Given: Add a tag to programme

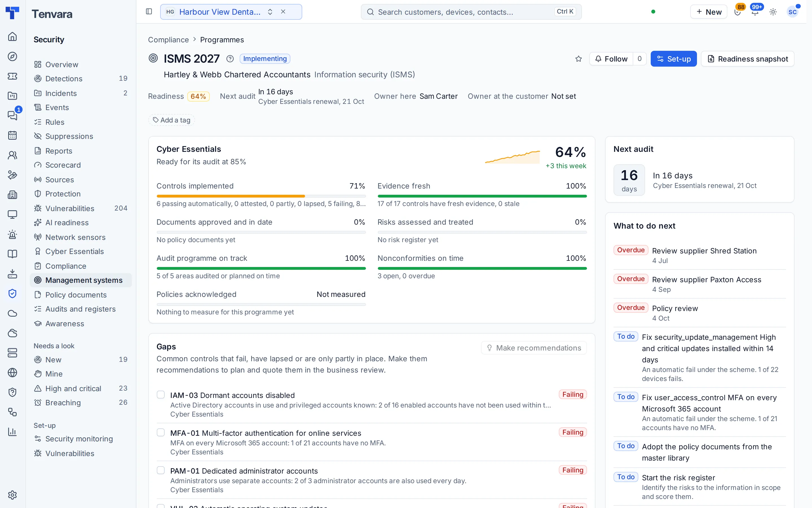Looking at the screenshot, I should click(171, 120).
